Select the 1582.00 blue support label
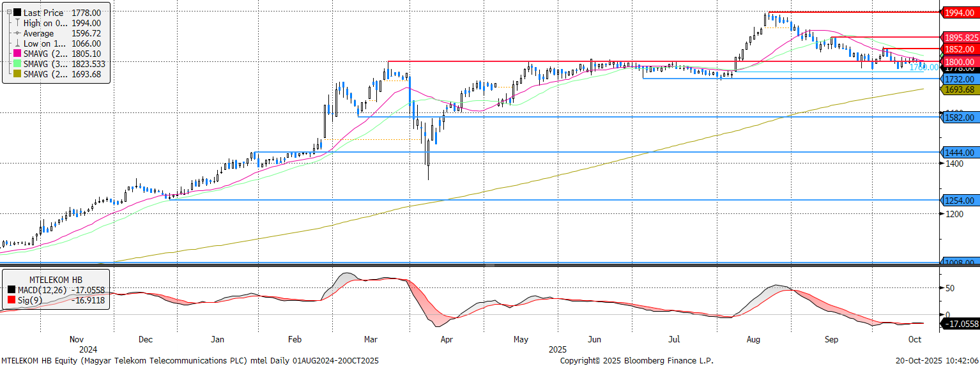 pos(959,118)
